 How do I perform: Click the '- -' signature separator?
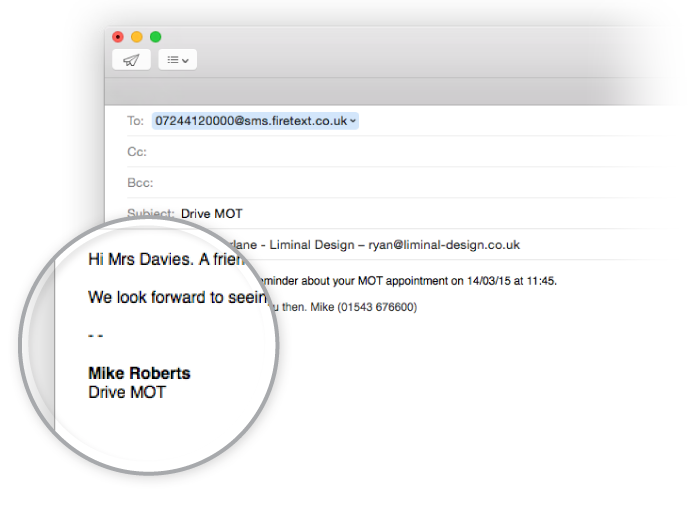tap(96, 335)
